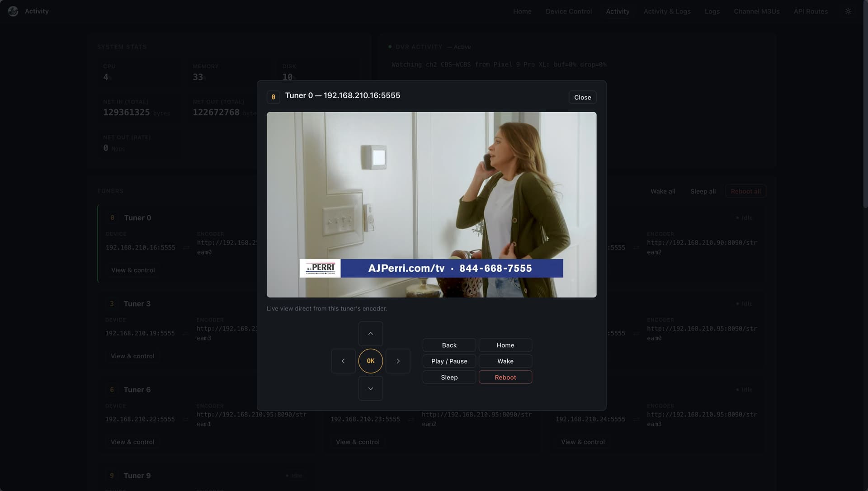Image resolution: width=868 pixels, height=491 pixels.
Task: Click the NET OUT value 122672768
Action: tap(216, 112)
